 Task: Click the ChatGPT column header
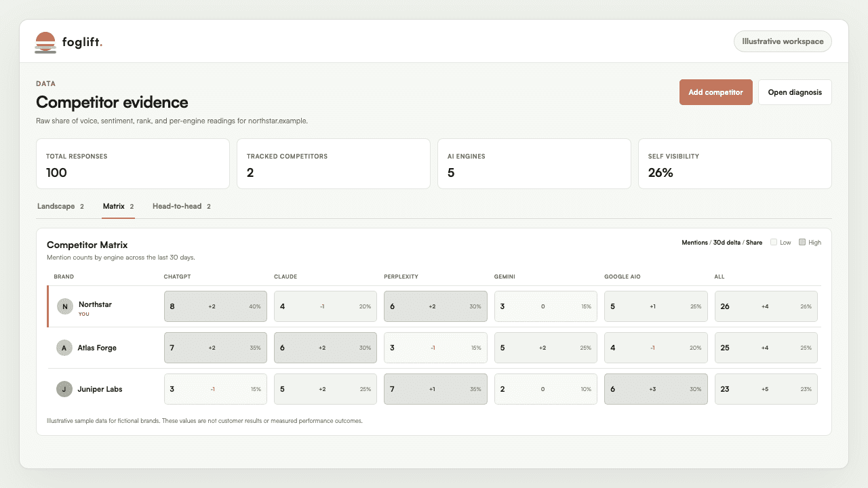176,277
